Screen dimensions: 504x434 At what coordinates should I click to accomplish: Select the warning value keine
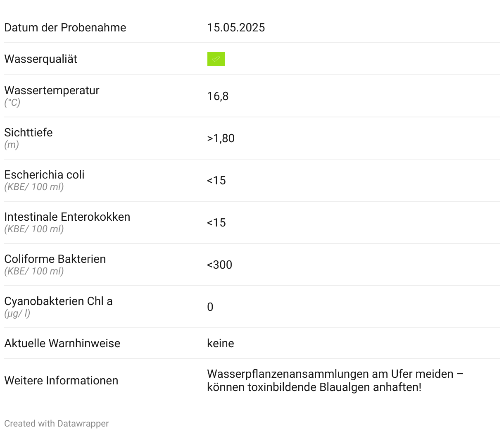(x=221, y=343)
